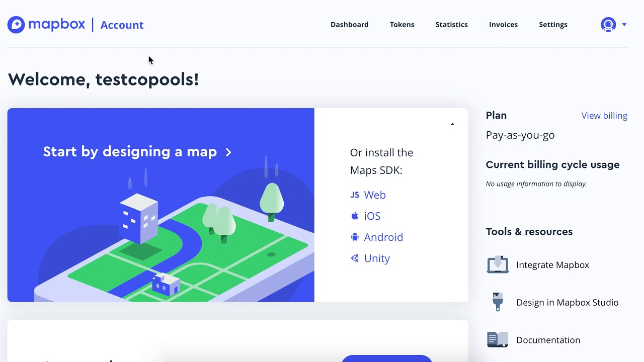Click the Integrate Mapbox laptop icon
Image resolution: width=644 pixels, height=362 pixels.
click(498, 264)
